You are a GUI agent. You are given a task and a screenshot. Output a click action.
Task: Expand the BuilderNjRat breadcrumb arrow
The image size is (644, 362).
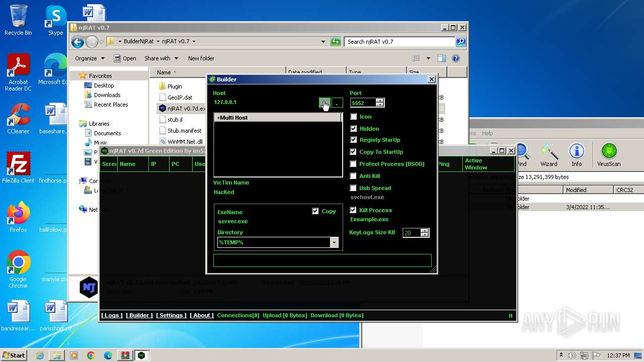click(x=157, y=42)
